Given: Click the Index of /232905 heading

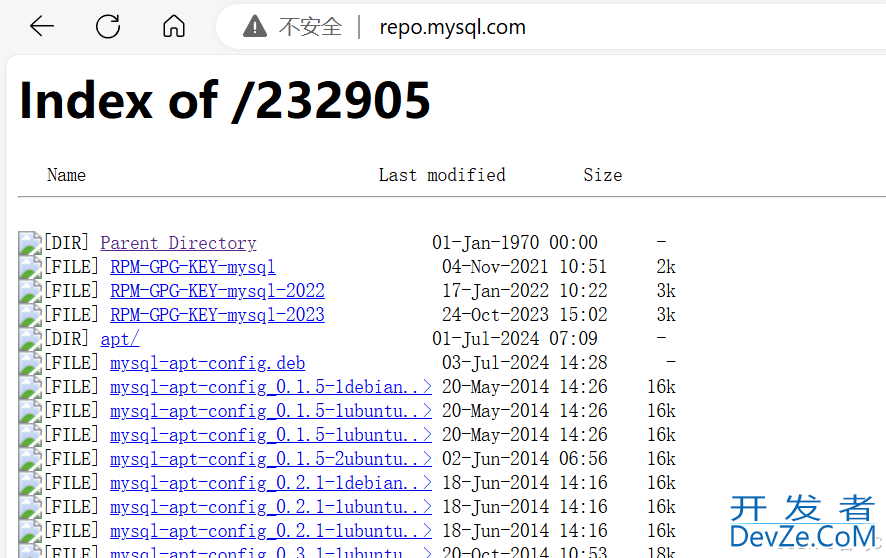Looking at the screenshot, I should pyautogui.click(x=225, y=101).
